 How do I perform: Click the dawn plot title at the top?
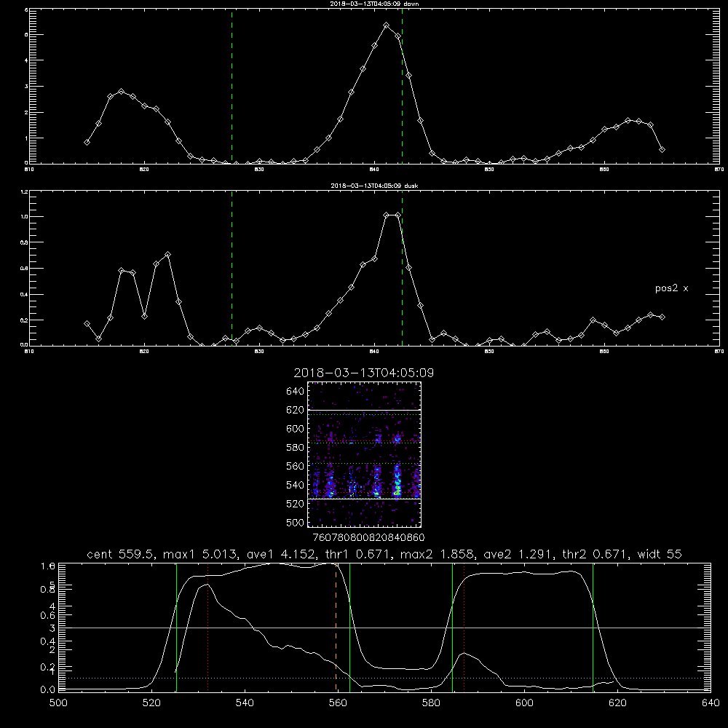[x=375, y=4]
